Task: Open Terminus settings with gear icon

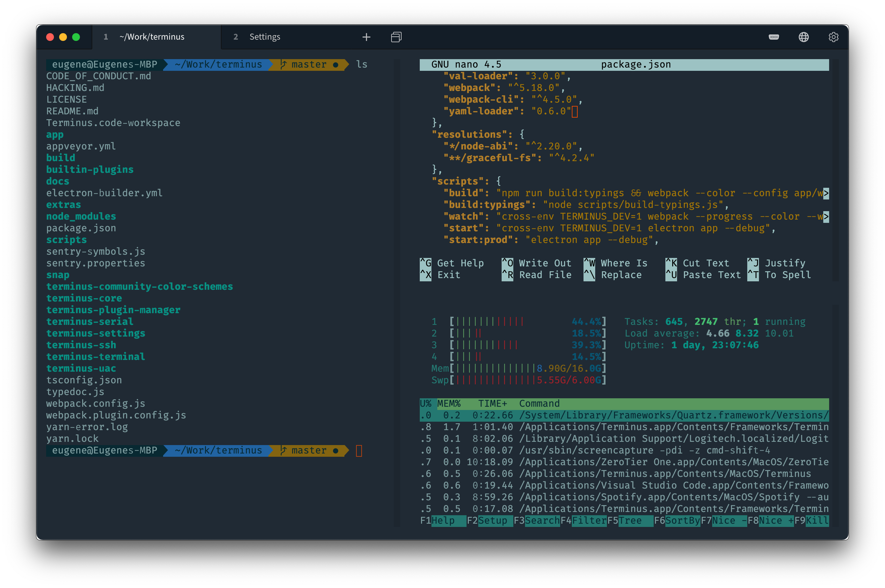Action: (x=833, y=37)
